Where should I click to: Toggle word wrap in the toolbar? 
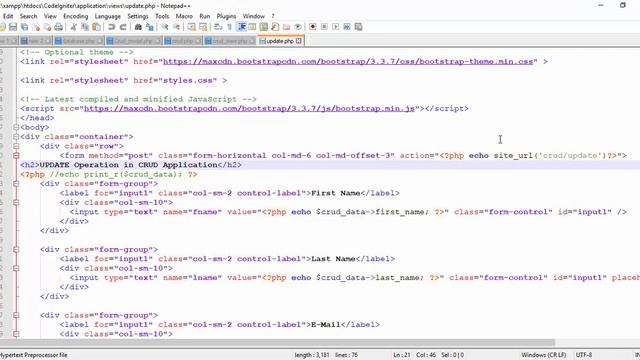click(218, 27)
